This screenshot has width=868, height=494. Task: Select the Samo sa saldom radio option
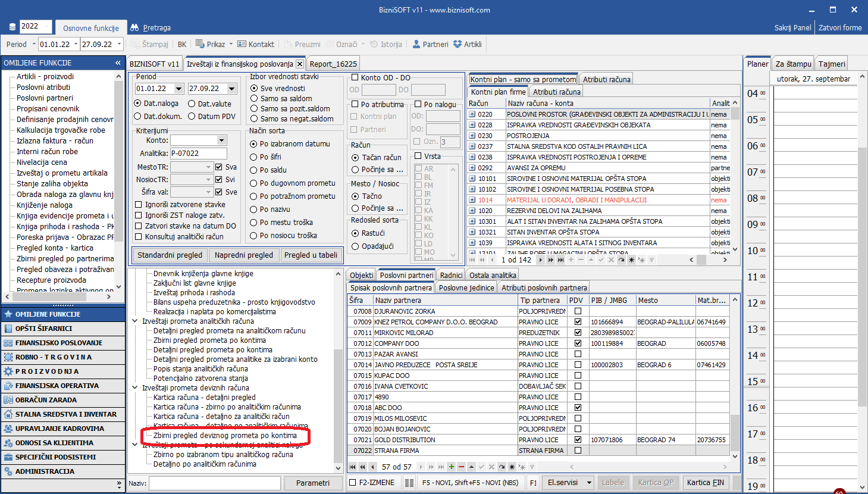tap(254, 99)
